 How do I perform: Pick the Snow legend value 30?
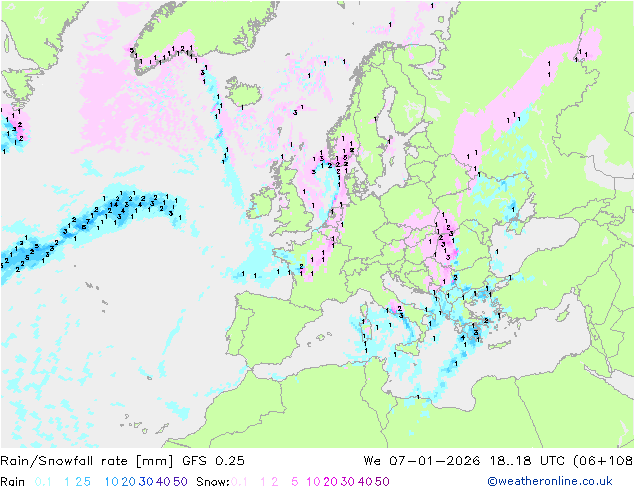pos(348,482)
